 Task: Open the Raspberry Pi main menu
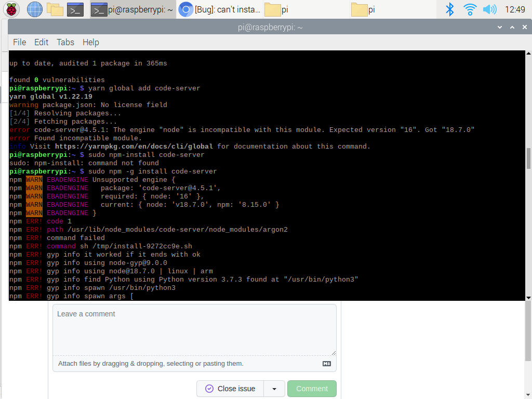click(x=11, y=9)
